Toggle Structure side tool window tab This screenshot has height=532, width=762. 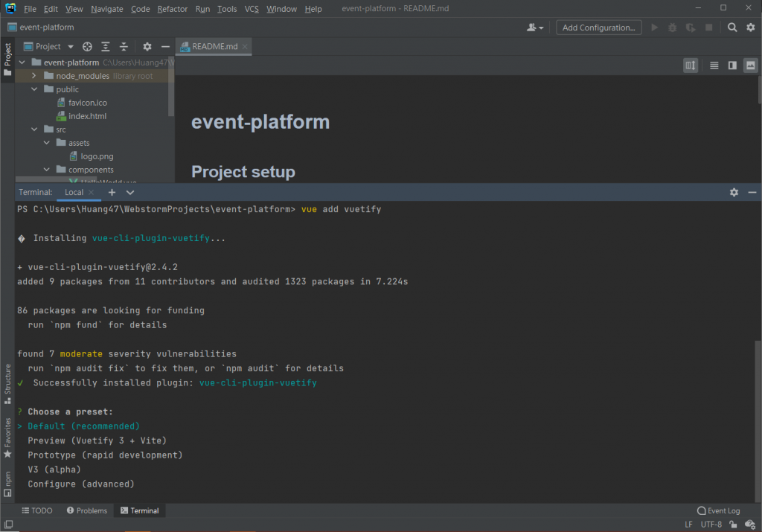pos(7,384)
